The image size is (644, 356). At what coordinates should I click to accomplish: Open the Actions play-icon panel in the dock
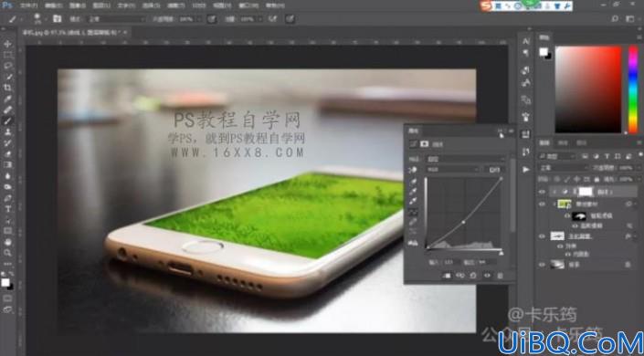526,169
